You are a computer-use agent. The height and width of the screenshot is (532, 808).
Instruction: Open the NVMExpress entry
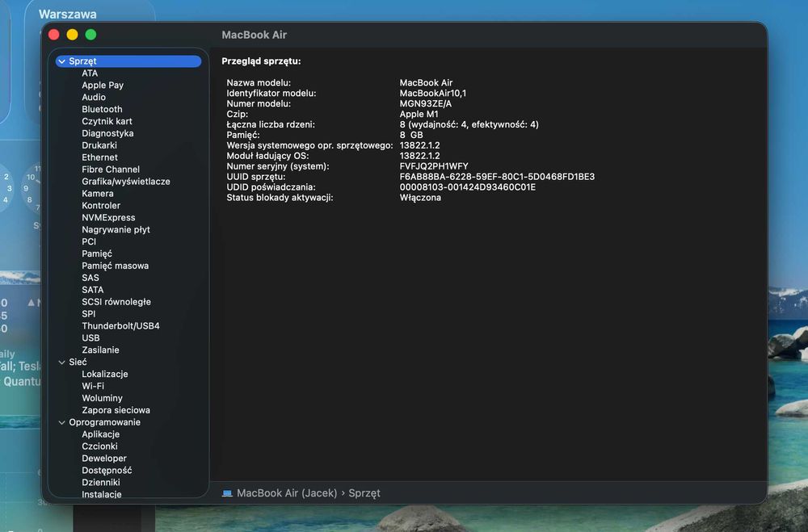(108, 217)
